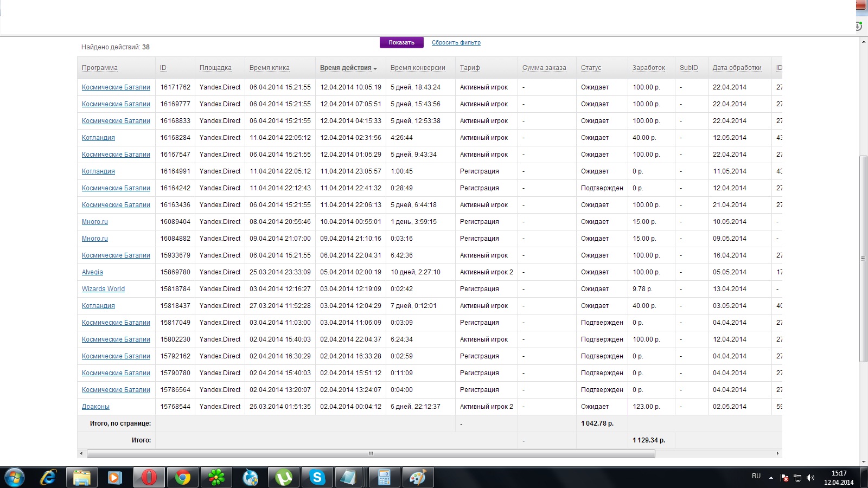Image resolution: width=868 pixels, height=488 pixels.
Task: Select the grand total 1 129.34 р.
Action: (649, 440)
